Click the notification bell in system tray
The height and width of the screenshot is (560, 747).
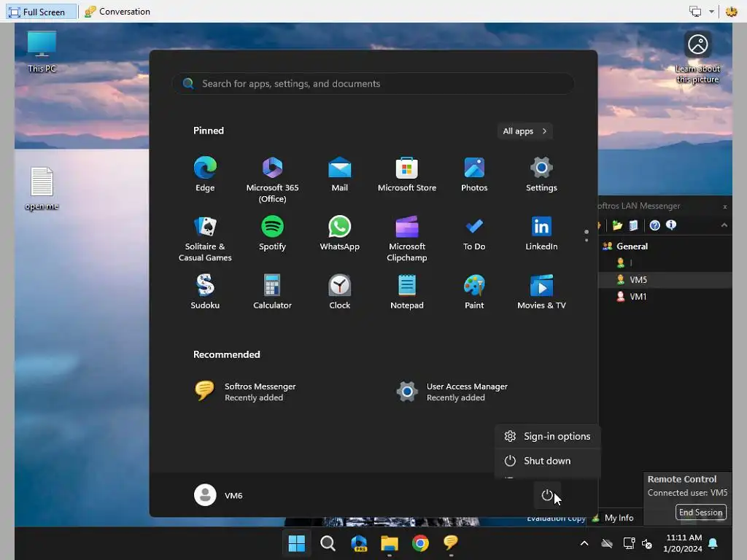[x=713, y=543]
